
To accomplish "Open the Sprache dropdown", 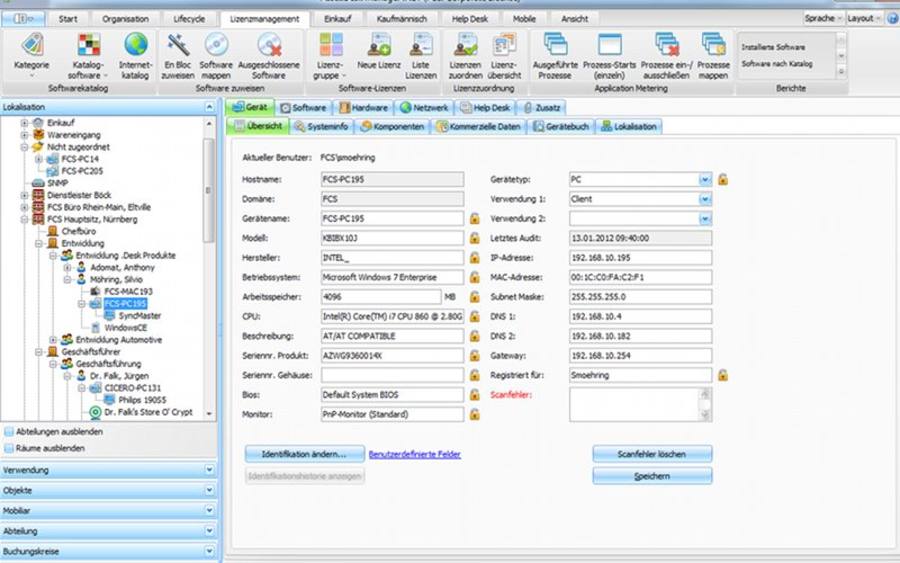I will [823, 18].
